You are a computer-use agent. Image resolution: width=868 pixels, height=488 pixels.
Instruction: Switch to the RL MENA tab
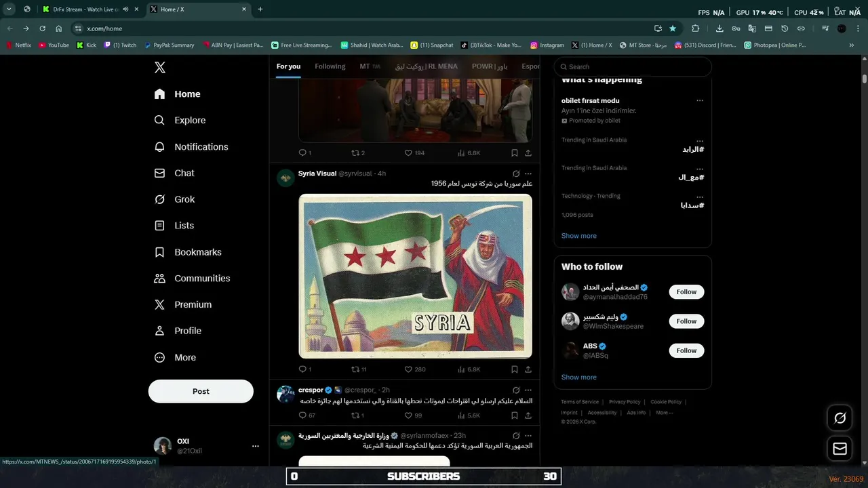427,66
